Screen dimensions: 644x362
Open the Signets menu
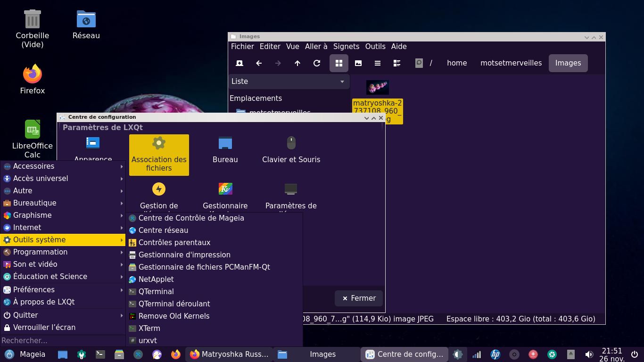tap(346, 46)
